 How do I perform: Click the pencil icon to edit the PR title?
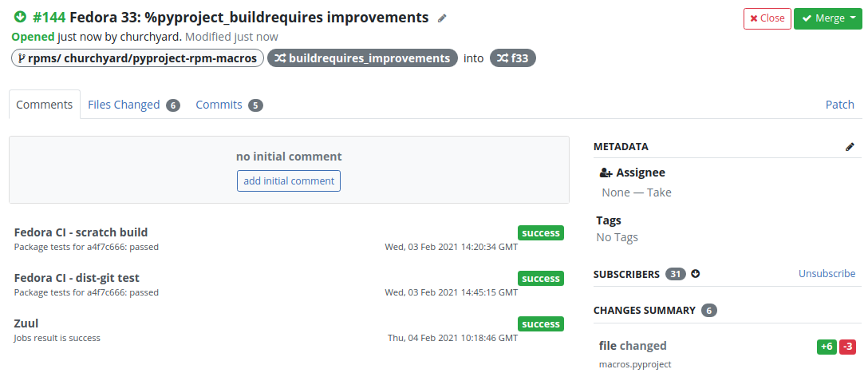[442, 18]
